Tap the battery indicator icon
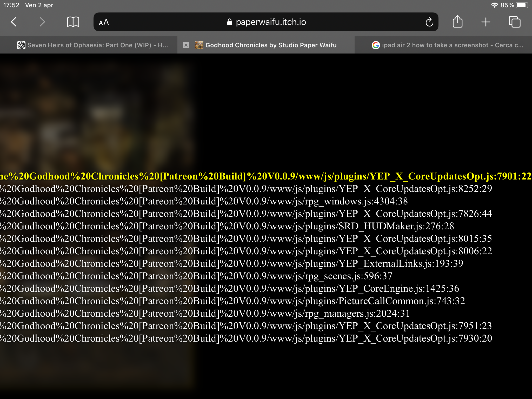Screen dimensions: 532x399 522,5
